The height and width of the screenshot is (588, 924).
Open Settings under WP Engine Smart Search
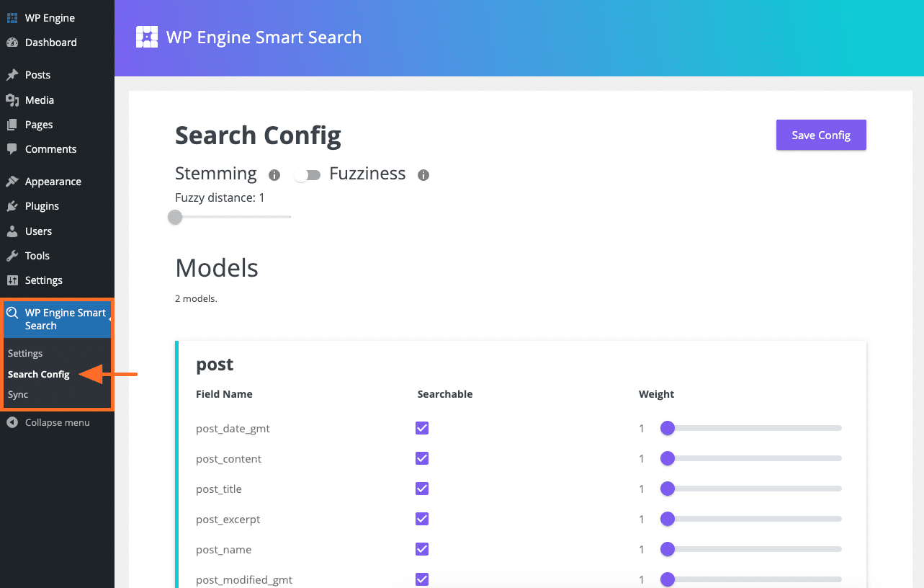point(25,353)
